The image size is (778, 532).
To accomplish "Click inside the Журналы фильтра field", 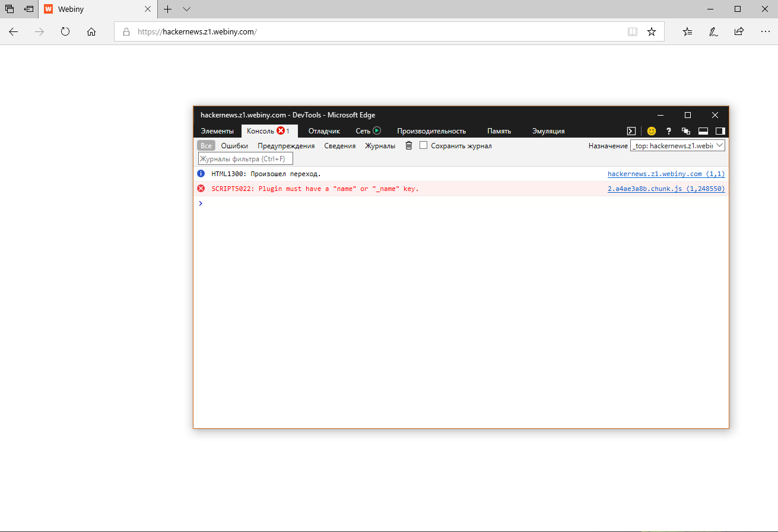I will coord(245,158).
